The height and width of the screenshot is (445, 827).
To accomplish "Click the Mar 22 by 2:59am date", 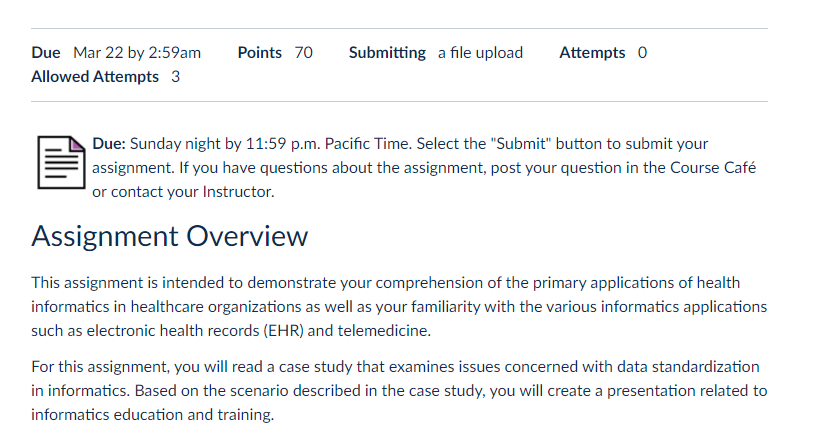I will 137,53.
